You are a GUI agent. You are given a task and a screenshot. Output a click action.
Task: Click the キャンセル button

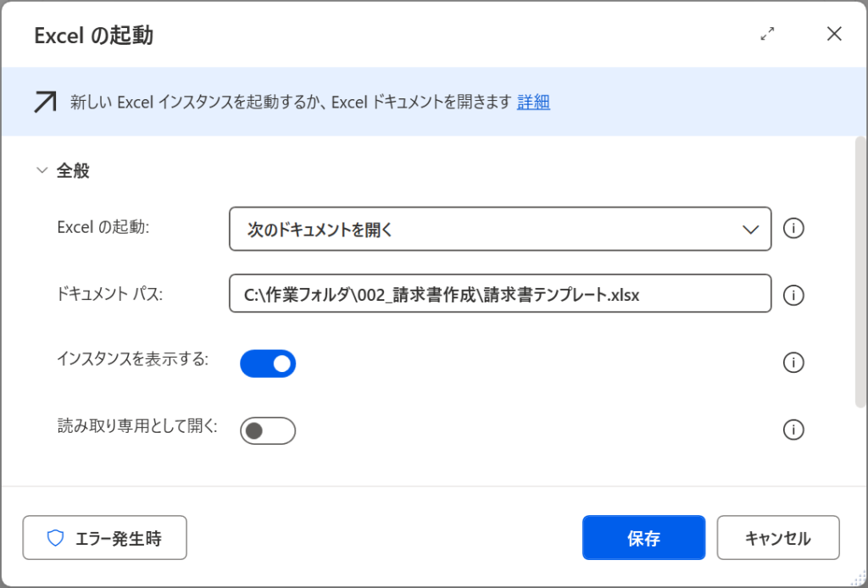(x=778, y=538)
